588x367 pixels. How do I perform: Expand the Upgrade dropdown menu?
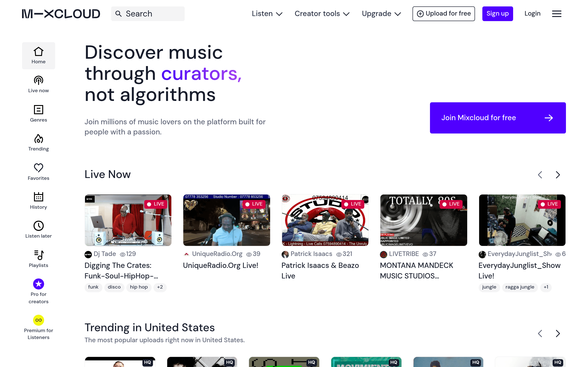tap(381, 14)
